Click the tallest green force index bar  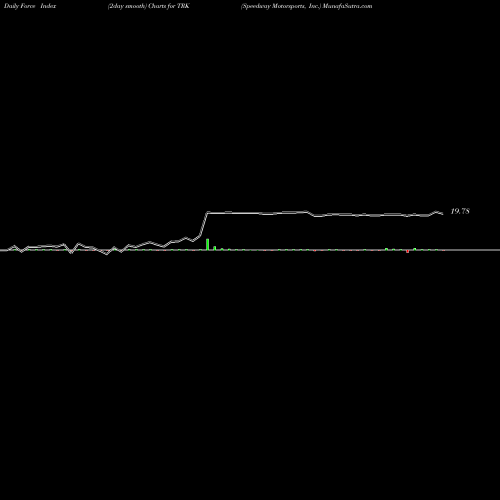click(x=208, y=244)
